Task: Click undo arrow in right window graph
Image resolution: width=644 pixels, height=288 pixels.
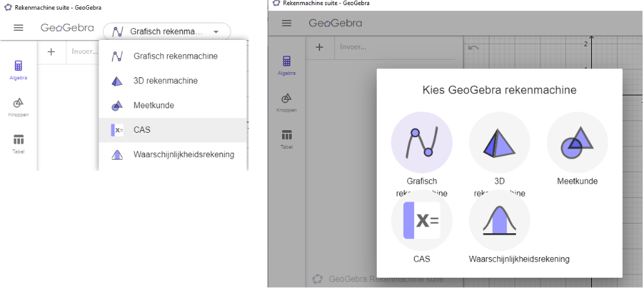Action: pyautogui.click(x=473, y=48)
